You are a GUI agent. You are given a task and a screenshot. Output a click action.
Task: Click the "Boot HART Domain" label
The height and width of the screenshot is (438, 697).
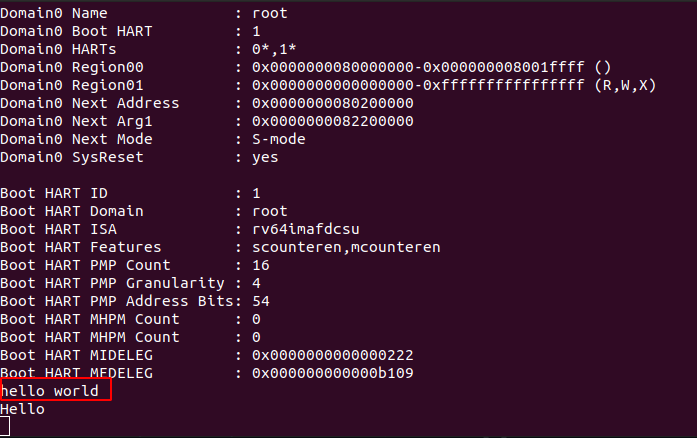point(72,211)
